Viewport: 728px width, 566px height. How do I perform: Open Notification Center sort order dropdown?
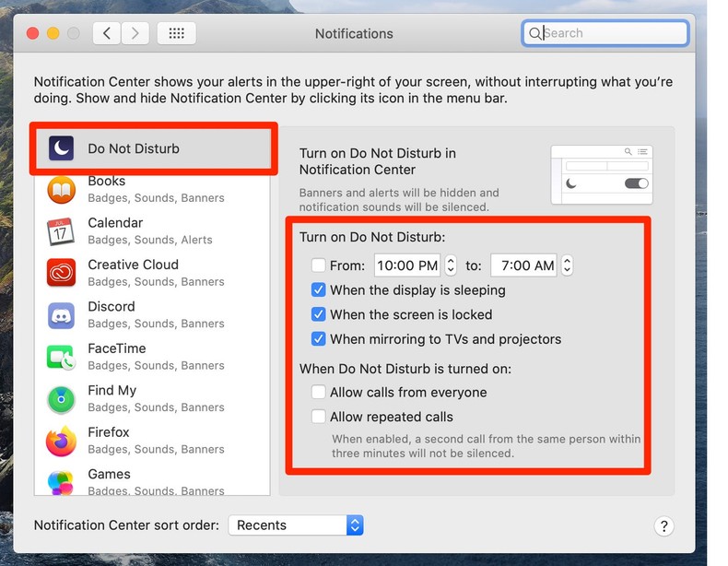[296, 525]
